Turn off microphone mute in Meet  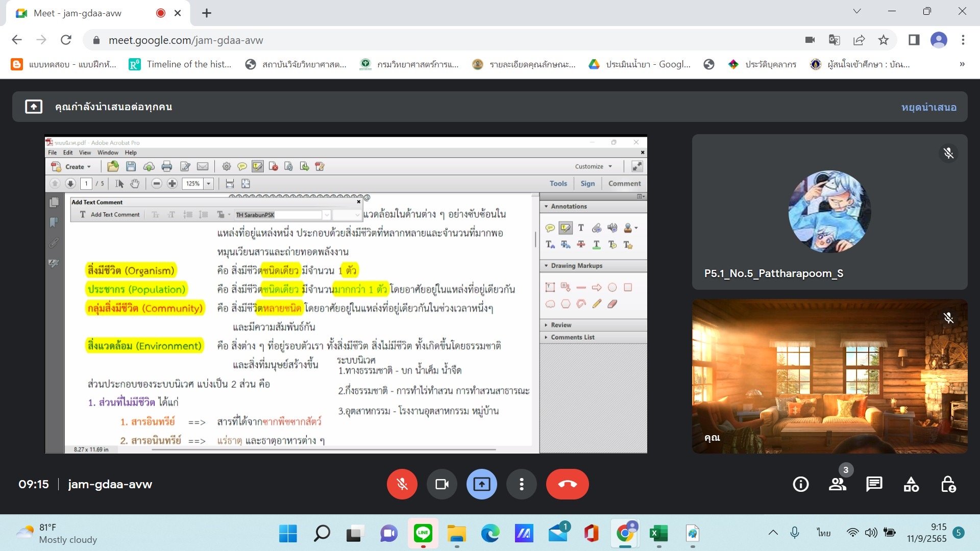[x=402, y=484]
